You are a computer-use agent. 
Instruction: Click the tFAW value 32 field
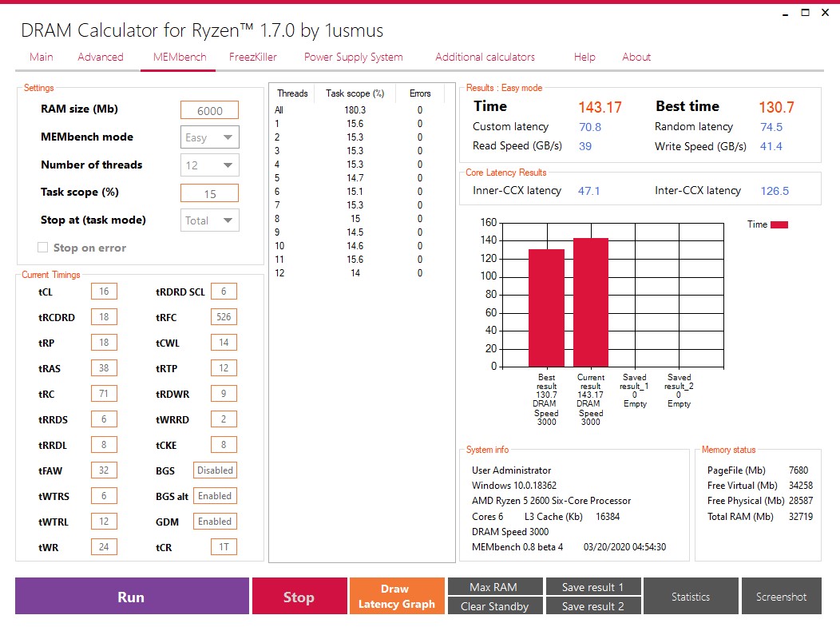[104, 470]
